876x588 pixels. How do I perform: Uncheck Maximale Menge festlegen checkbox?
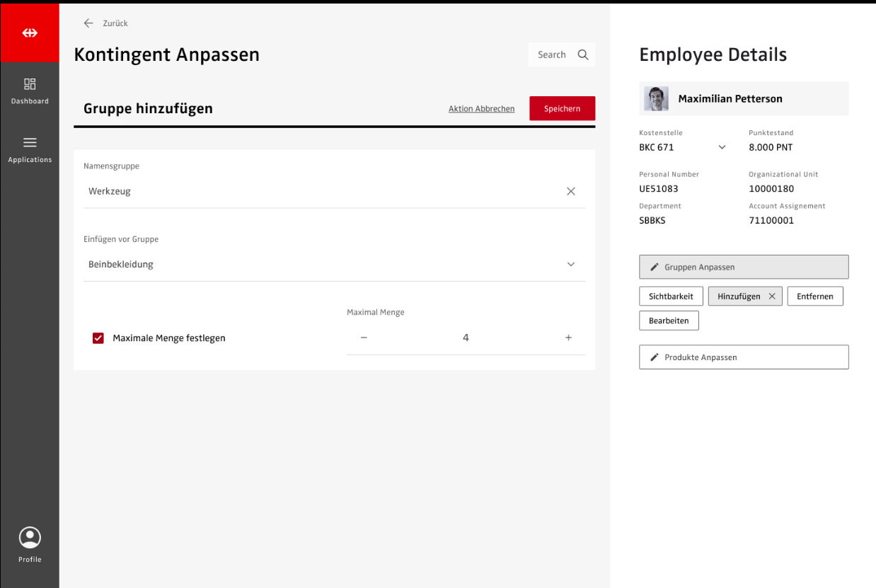click(98, 338)
